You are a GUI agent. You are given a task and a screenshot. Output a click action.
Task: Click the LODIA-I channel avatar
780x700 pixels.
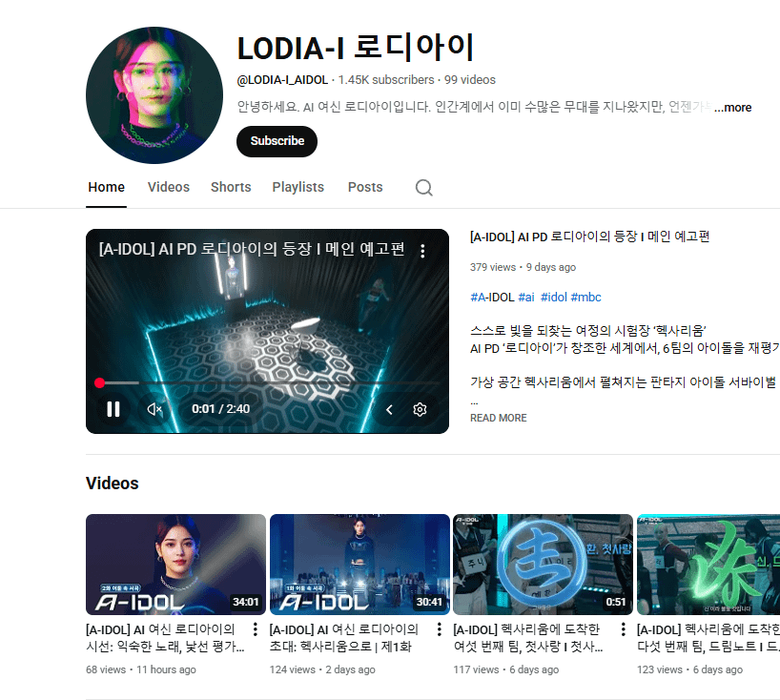[154, 95]
